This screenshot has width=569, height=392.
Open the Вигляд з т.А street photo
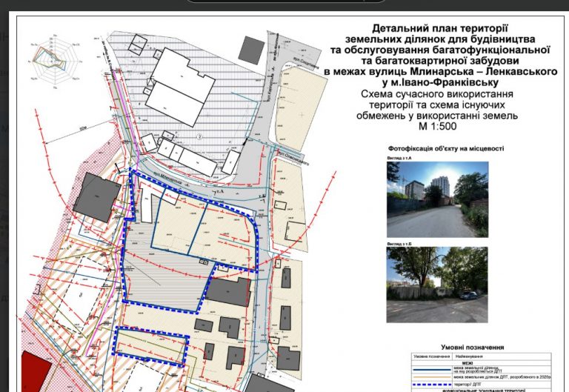[437, 199]
